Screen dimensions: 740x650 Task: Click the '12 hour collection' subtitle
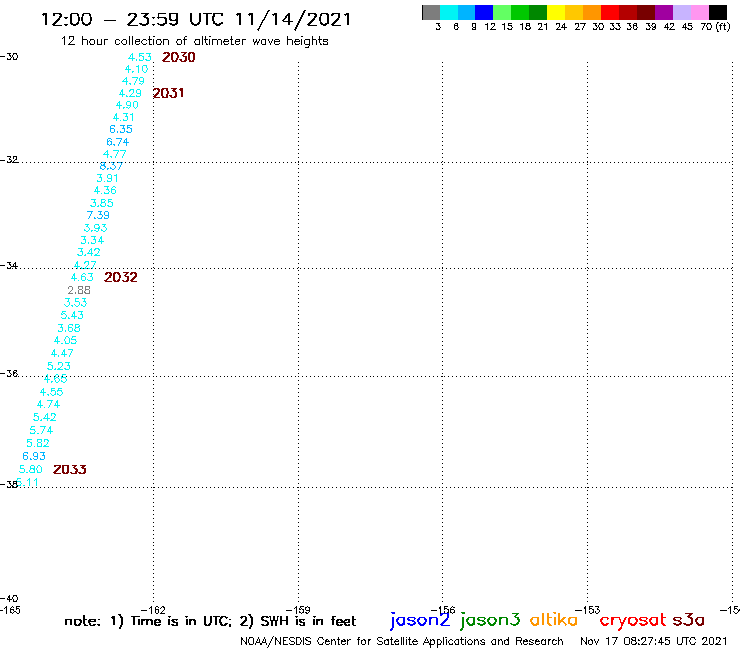[194, 41]
